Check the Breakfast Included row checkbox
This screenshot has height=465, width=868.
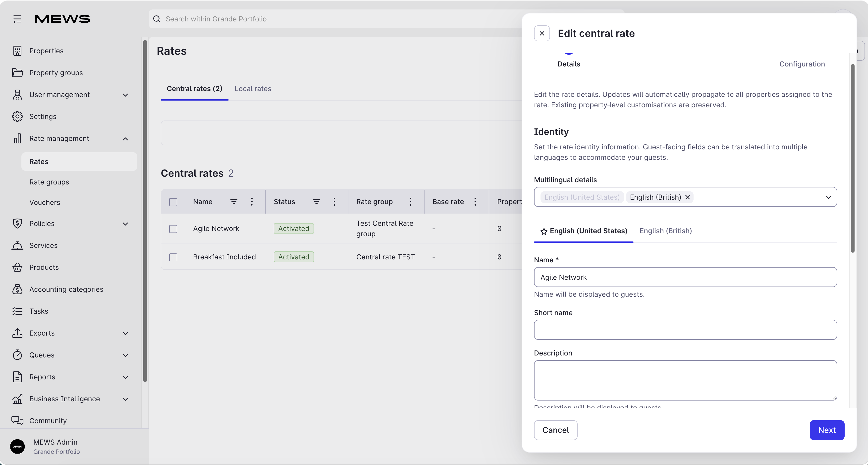[x=173, y=257]
